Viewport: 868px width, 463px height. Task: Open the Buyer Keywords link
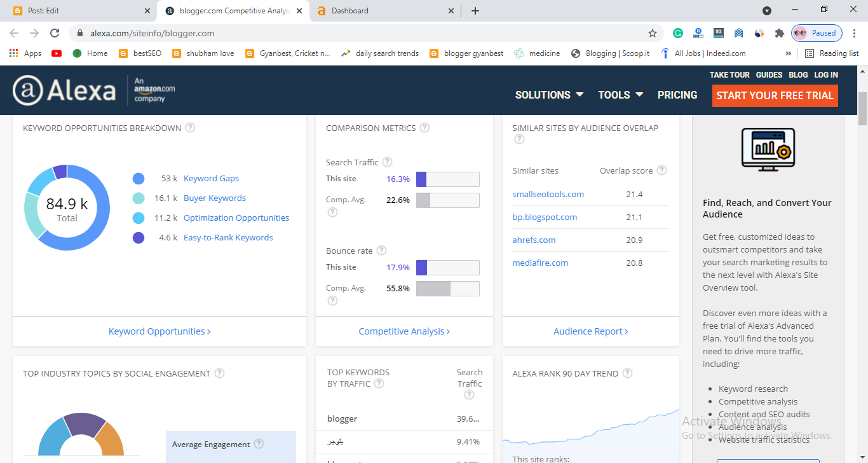point(215,198)
